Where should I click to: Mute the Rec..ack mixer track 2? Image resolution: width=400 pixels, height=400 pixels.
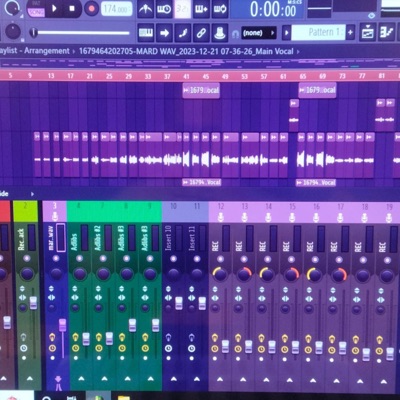26,258
